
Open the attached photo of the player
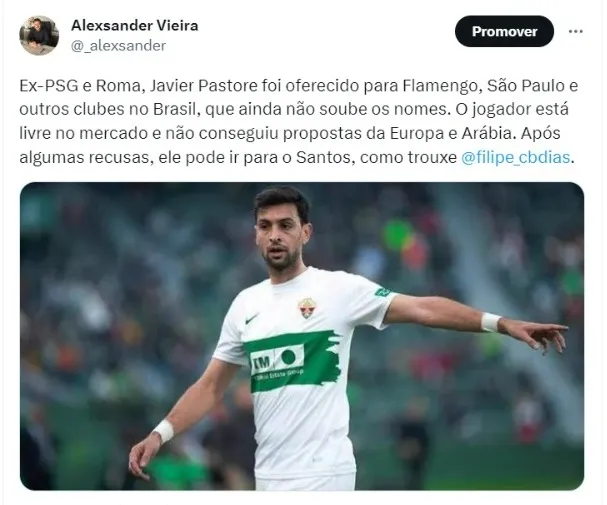(302, 336)
